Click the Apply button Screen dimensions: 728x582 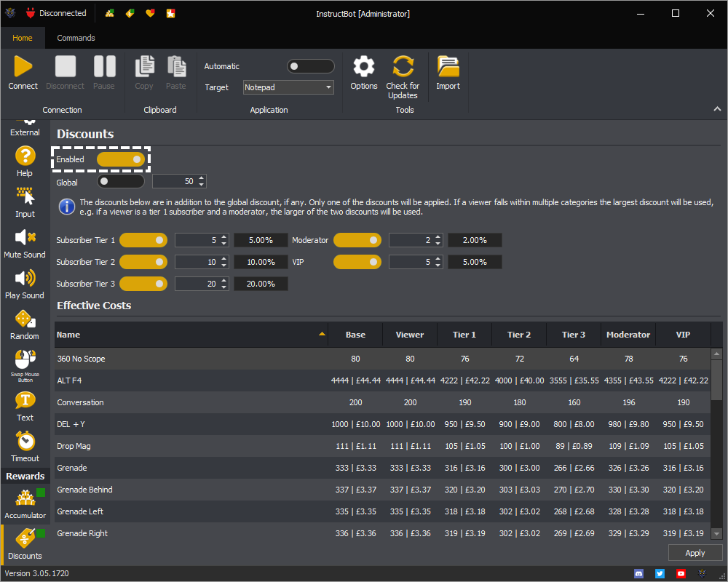coord(695,553)
